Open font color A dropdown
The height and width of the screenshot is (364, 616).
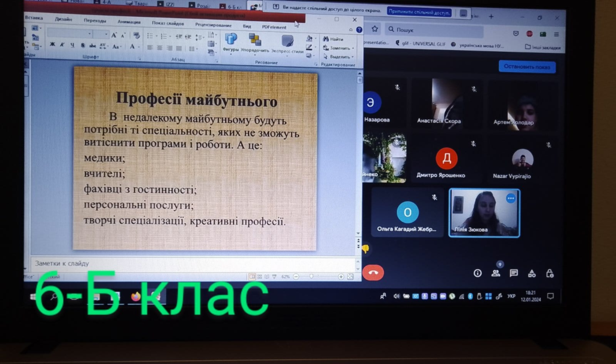pyautogui.click(x=134, y=47)
